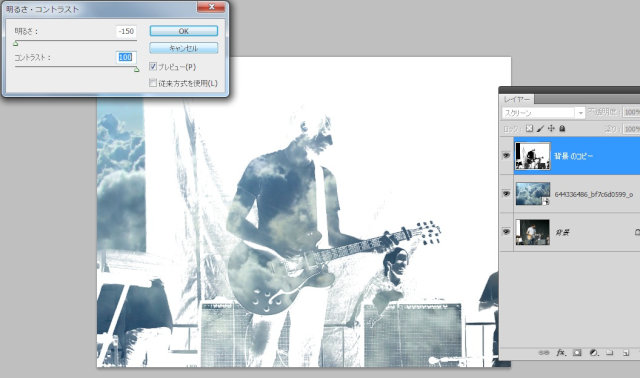Switch to the レイヤー tab

click(x=516, y=99)
